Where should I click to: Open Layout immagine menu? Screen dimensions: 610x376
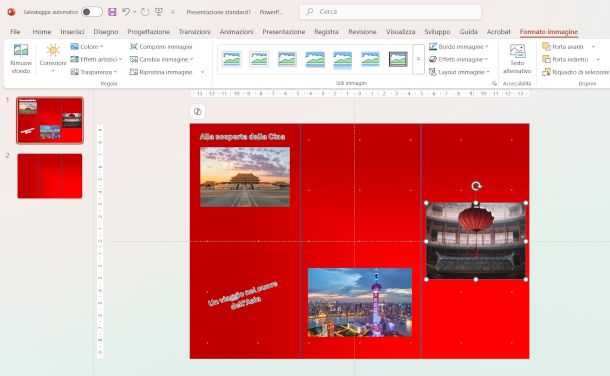(x=459, y=72)
